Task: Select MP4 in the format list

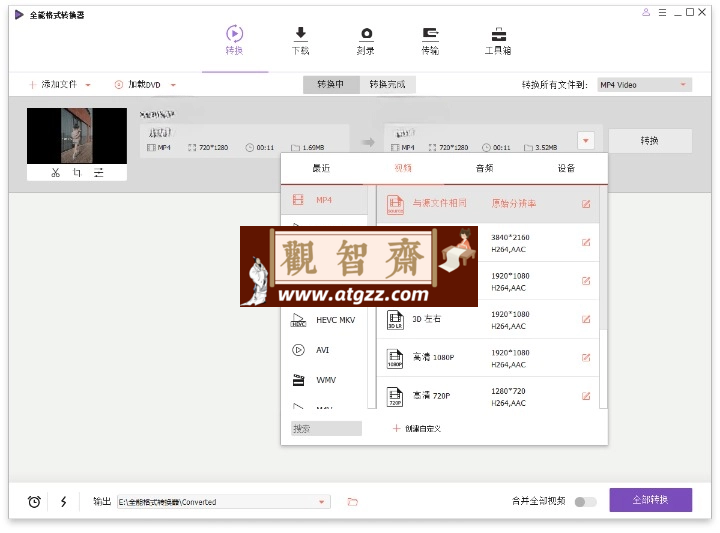Action: tap(324, 200)
